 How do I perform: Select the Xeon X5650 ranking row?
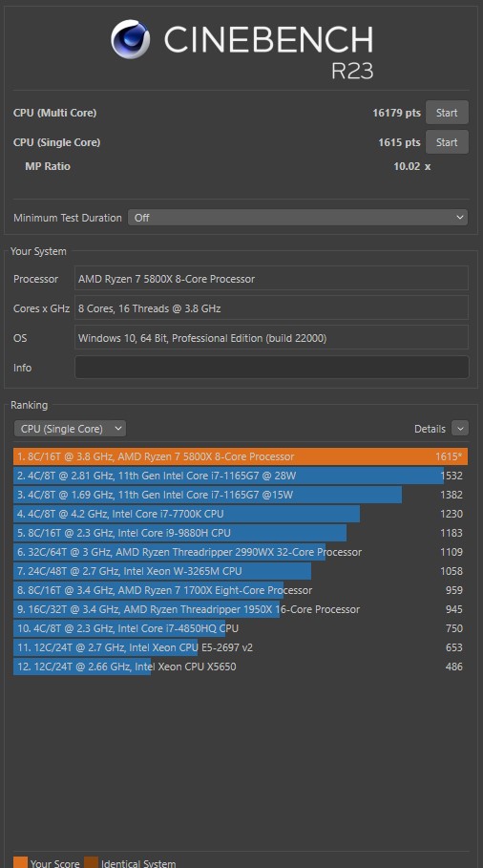[241, 667]
